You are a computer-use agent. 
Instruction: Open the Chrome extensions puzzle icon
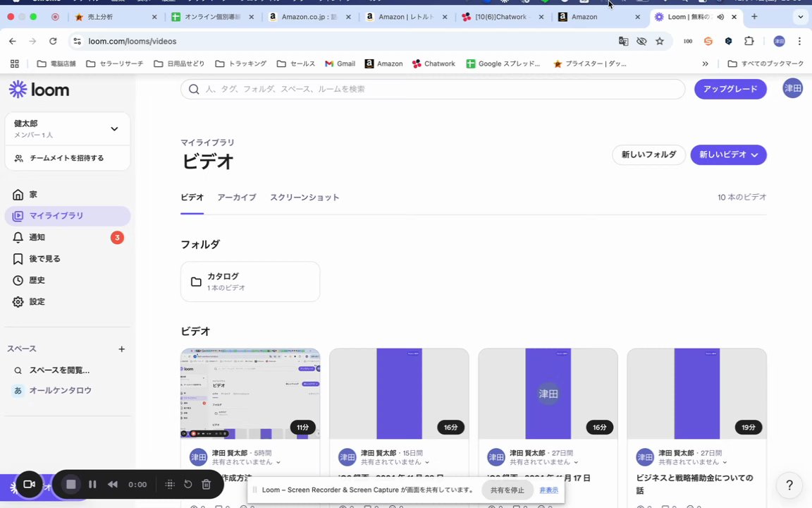tap(749, 41)
